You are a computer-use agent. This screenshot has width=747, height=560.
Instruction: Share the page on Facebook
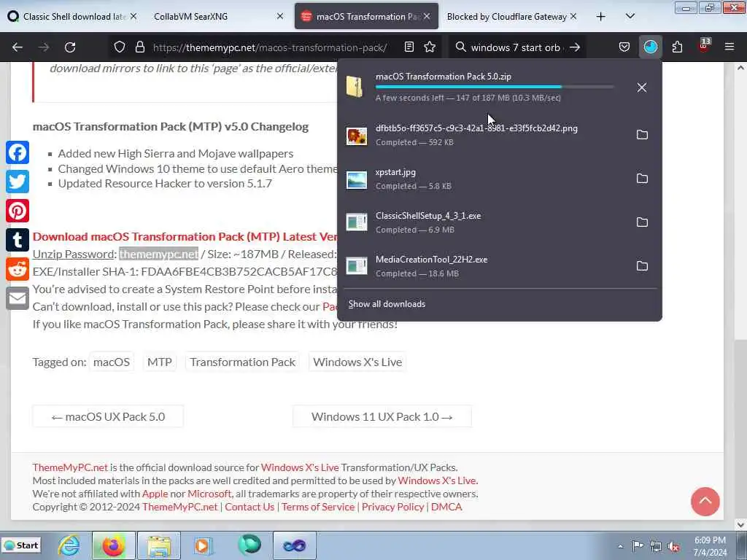click(x=18, y=153)
